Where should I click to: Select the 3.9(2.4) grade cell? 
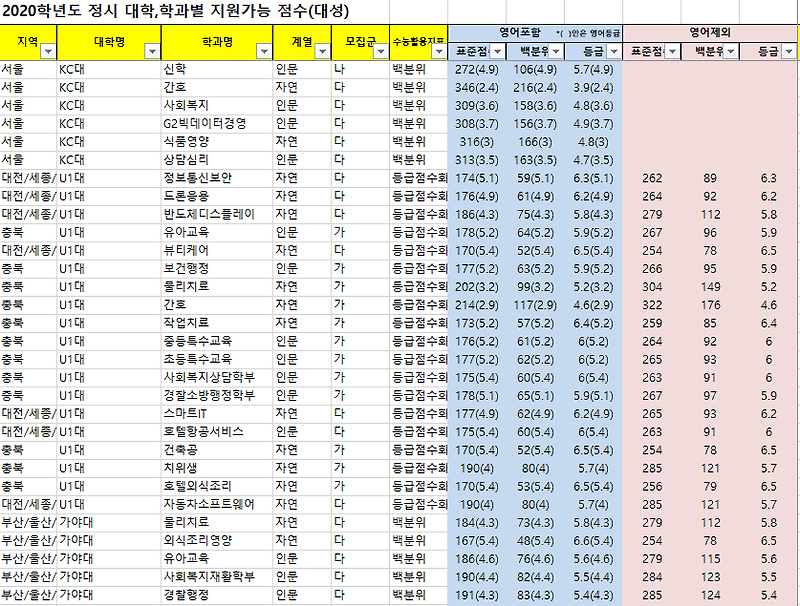pos(593,88)
